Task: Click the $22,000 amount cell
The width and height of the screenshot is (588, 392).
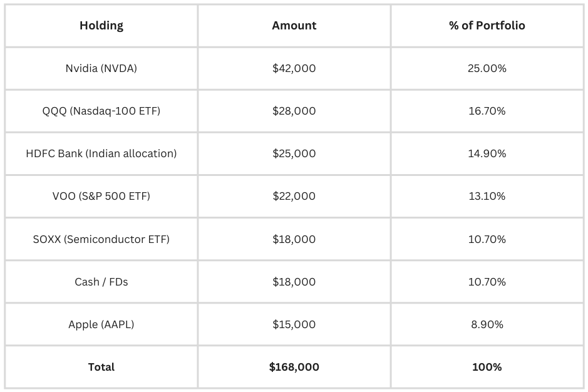Action: pos(294,196)
